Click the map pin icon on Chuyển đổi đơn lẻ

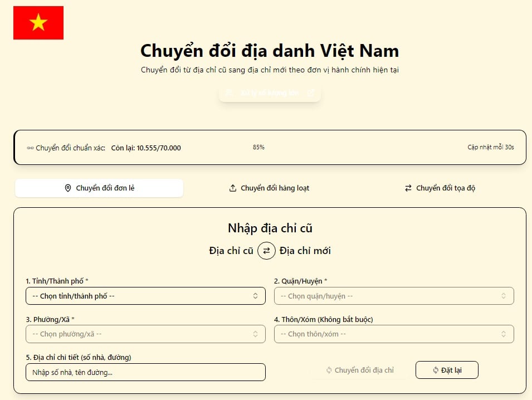click(x=68, y=188)
